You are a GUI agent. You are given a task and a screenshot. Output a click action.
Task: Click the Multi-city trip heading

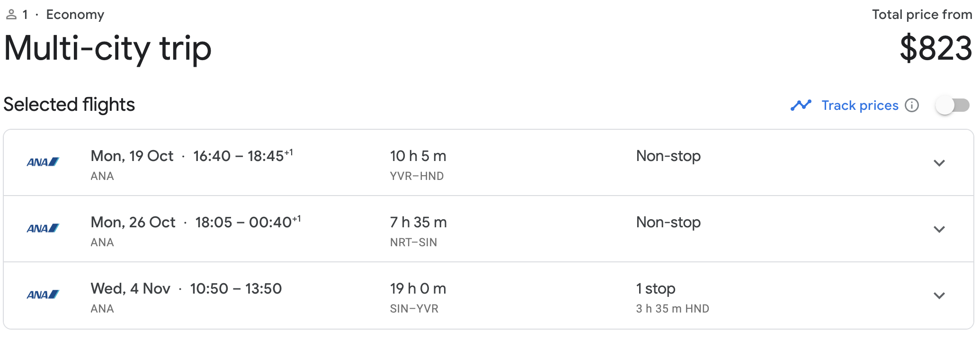pos(107,49)
